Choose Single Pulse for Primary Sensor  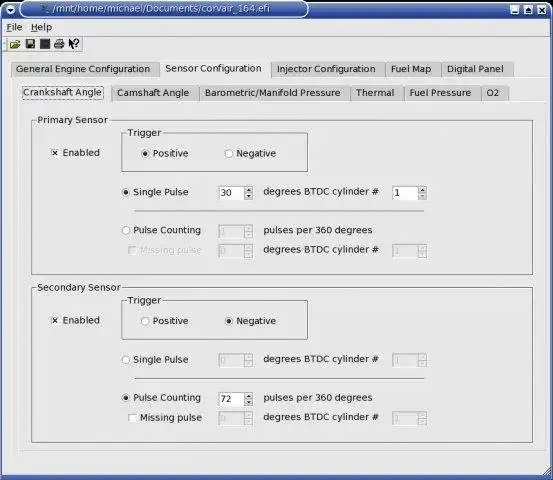pyautogui.click(x=126, y=192)
